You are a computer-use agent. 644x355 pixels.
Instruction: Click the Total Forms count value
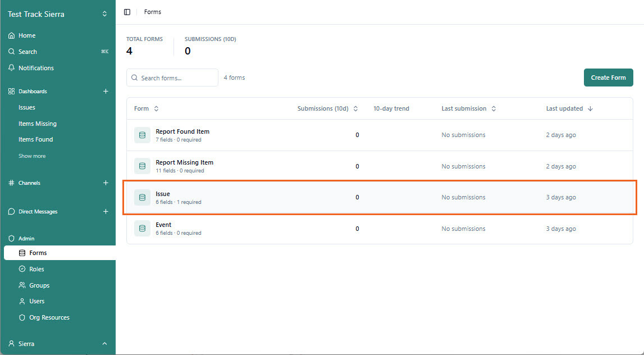(x=129, y=51)
